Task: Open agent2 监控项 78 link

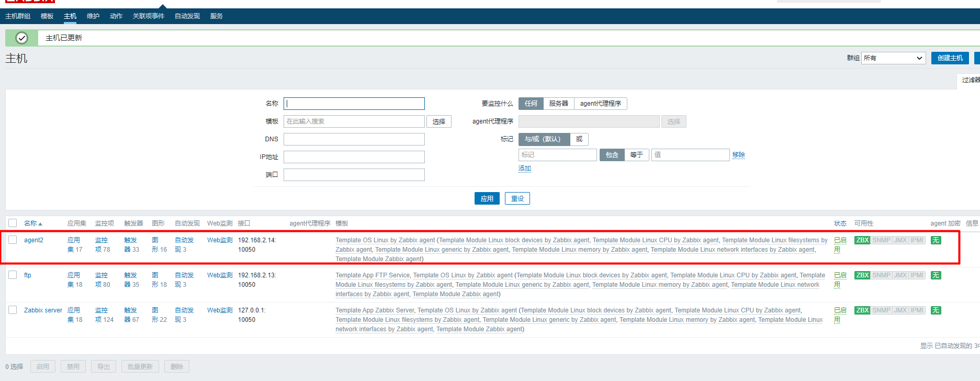Action: pos(102,245)
